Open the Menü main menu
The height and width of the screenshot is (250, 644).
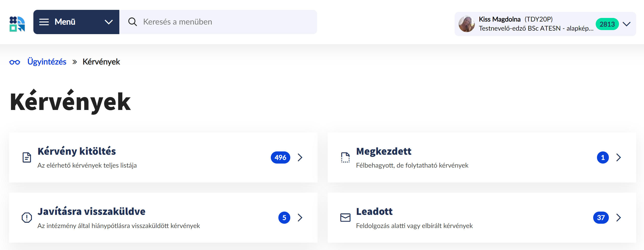[x=65, y=22]
